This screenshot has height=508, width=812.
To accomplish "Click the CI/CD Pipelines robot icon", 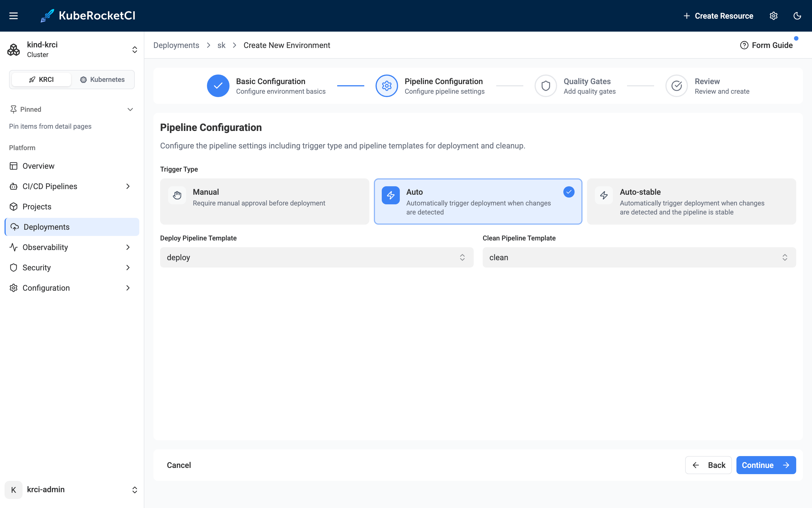I will click(14, 187).
